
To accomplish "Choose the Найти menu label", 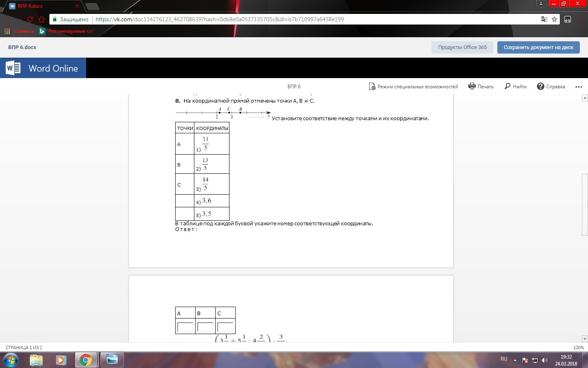I will pos(520,87).
